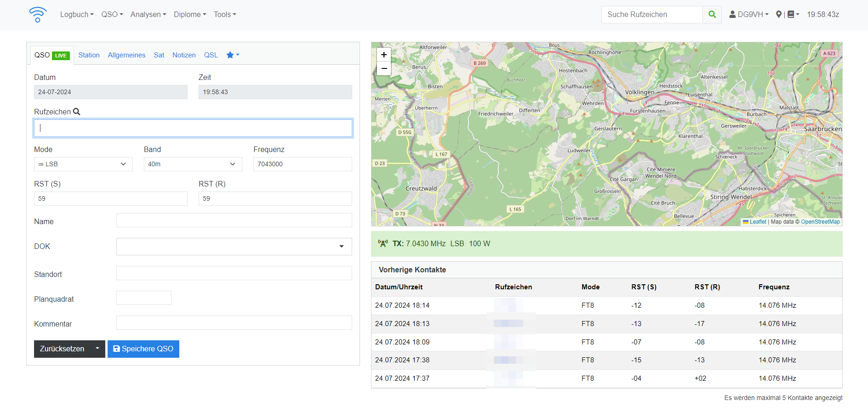This screenshot has width=868, height=417.
Task: Click the Speichere QSO button
Action: pyautogui.click(x=143, y=349)
